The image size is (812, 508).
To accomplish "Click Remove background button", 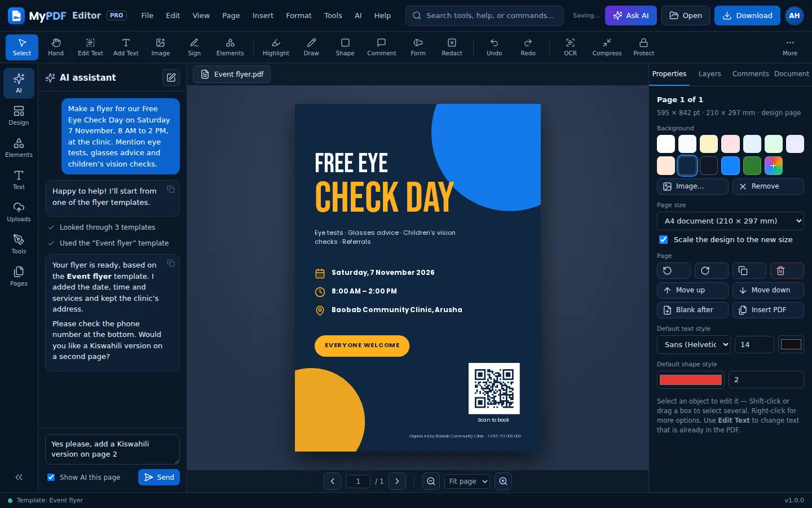I will tap(768, 186).
